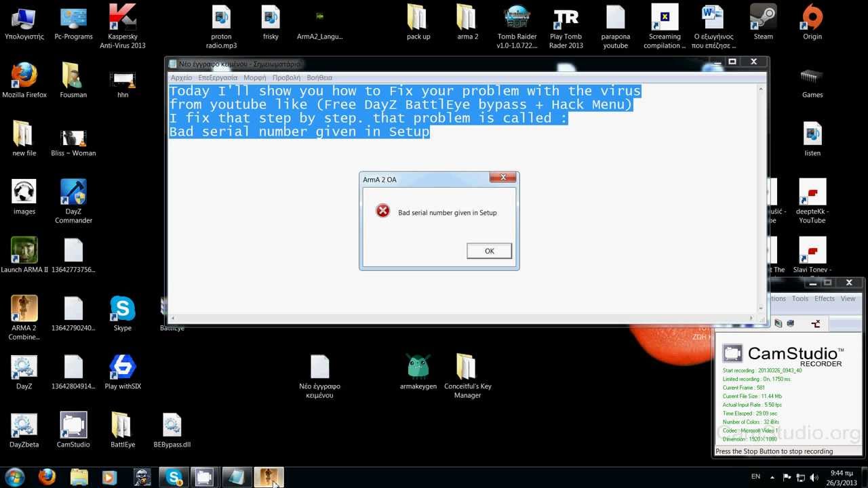Open the Βοήθεια menu in Notepad
Image resolution: width=868 pixels, height=488 pixels.
pyautogui.click(x=319, y=78)
